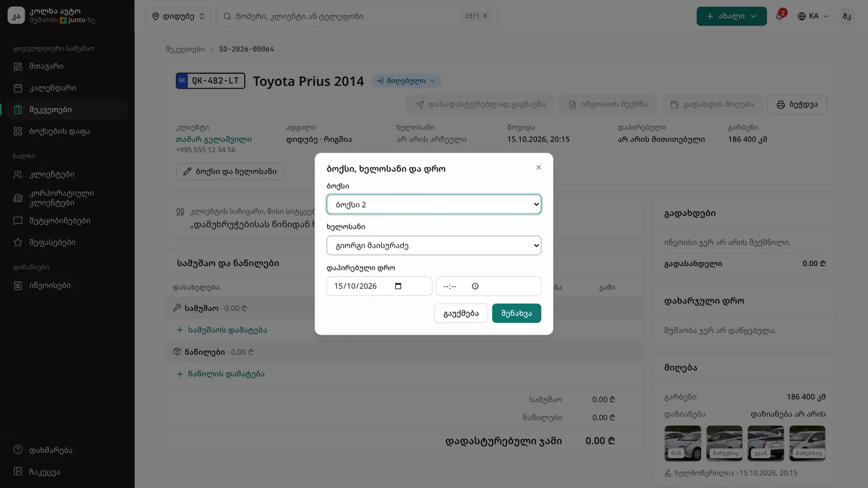Click ნაწილის დამატება add link

tap(220, 374)
